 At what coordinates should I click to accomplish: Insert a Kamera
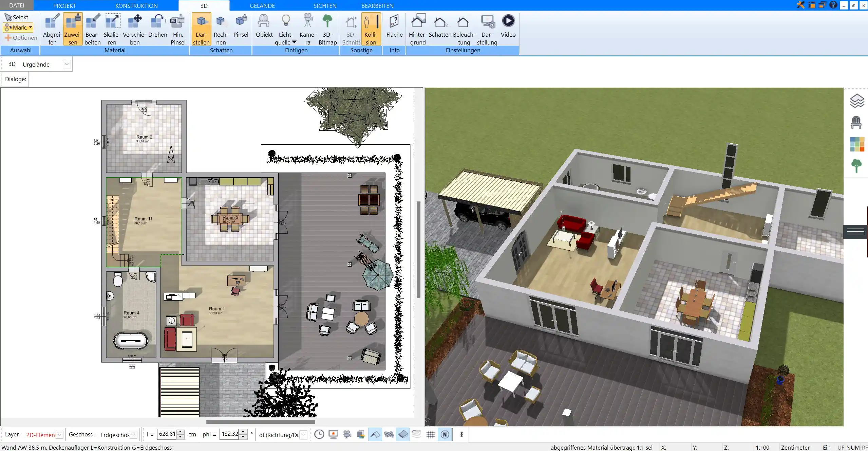click(x=308, y=29)
